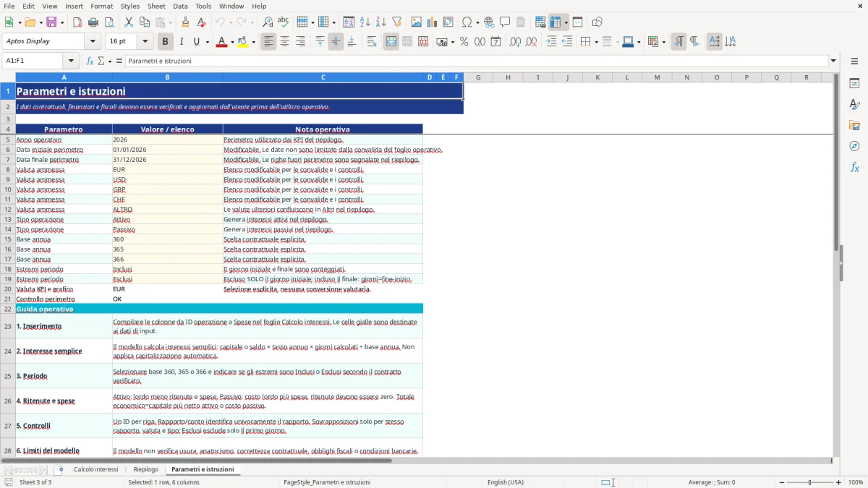Toggle Italic formatting
868x488 pixels.
pyautogui.click(x=182, y=42)
